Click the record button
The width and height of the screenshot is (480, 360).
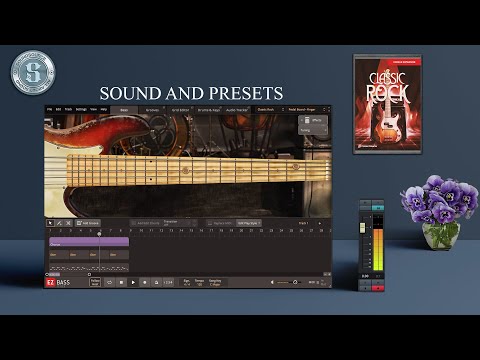tap(145, 282)
